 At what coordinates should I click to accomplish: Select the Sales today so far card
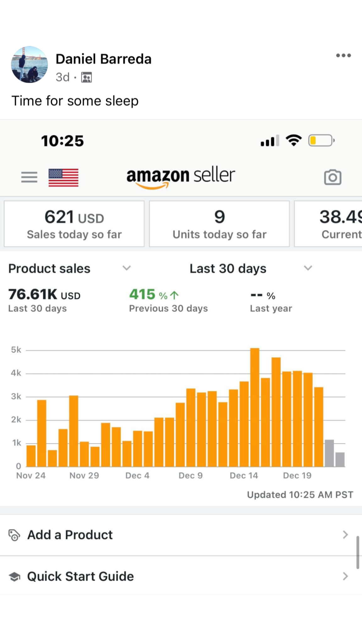(x=74, y=224)
